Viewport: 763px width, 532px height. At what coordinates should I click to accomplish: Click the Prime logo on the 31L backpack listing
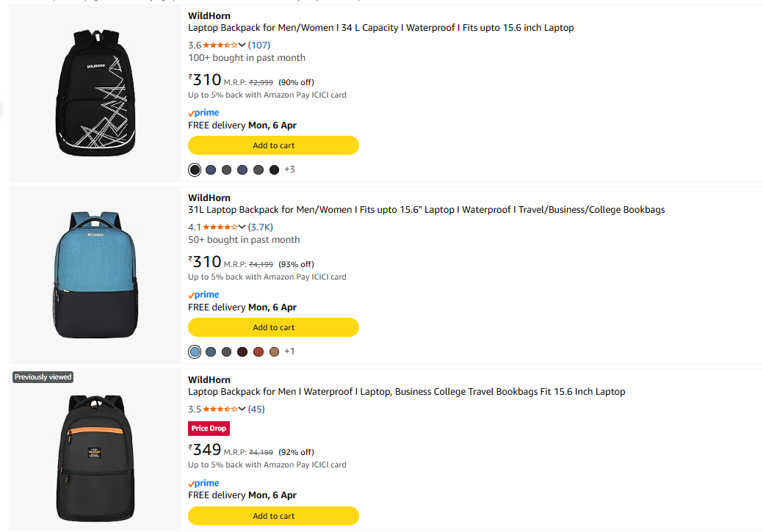tap(203, 294)
